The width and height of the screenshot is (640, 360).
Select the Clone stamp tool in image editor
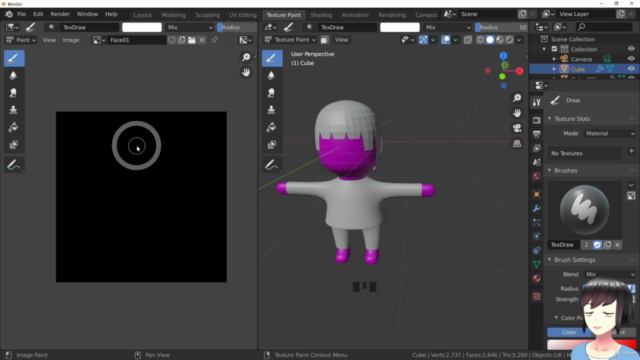[x=13, y=110]
